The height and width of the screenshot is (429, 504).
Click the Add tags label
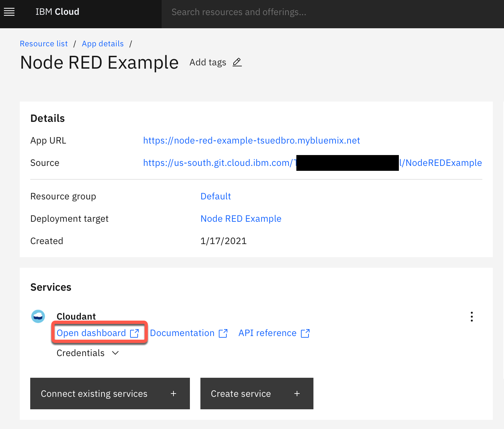coord(208,62)
